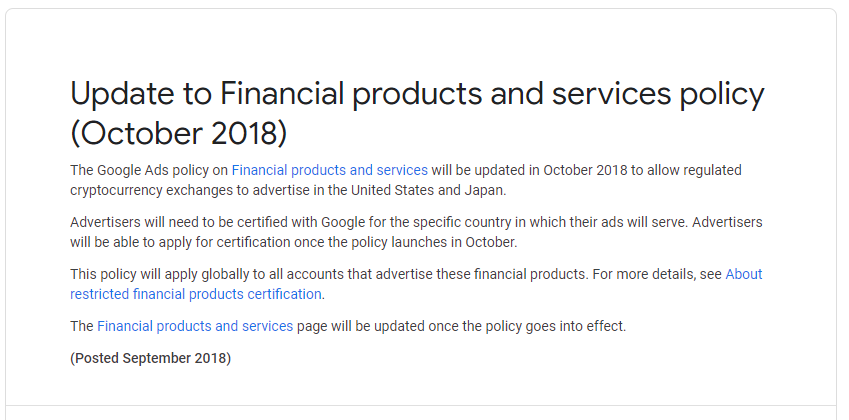Click the text "For more details, see"
The width and height of the screenshot is (849, 420).
pos(657,274)
